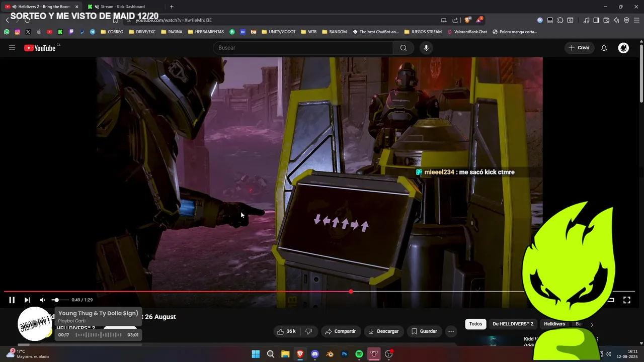Open a new browser tab
The image size is (644, 362).
coord(172,7)
